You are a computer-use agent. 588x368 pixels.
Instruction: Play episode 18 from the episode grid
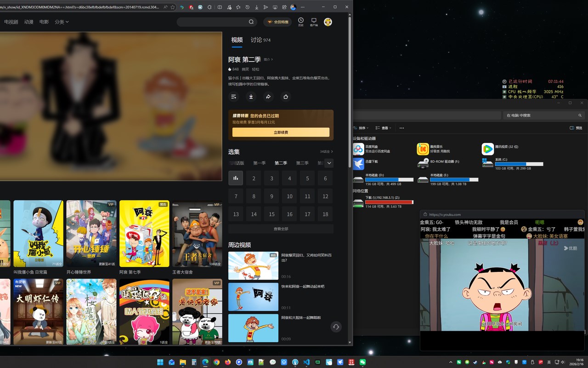point(325,214)
